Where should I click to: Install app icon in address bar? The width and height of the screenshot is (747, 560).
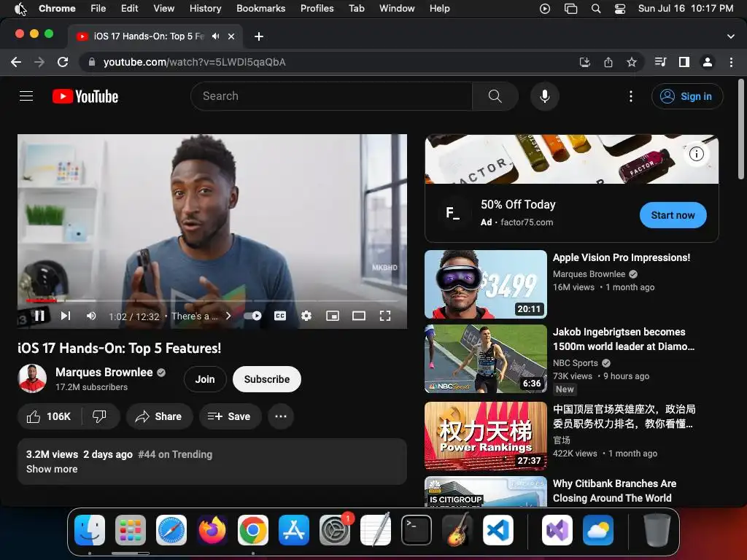tap(584, 62)
